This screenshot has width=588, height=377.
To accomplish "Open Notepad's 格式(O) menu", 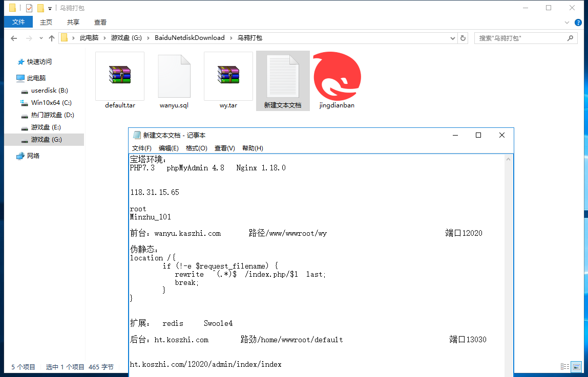I will pyautogui.click(x=196, y=148).
